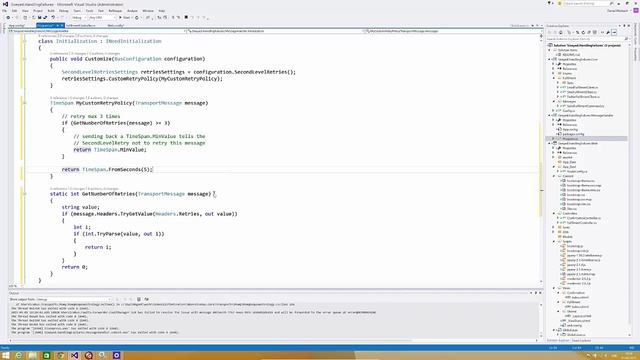Close the active highlighted document tab

[62, 25]
